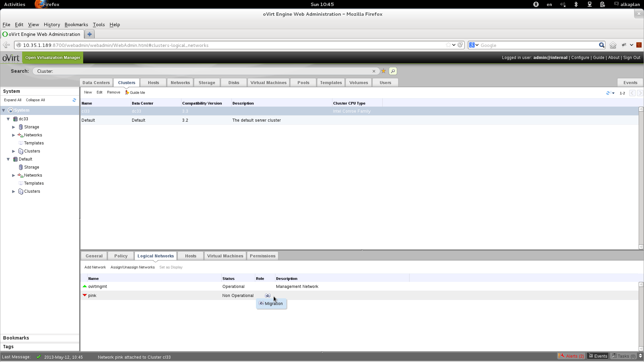This screenshot has height=362, width=644.
Task: Open the Bookmarks menu in Firefox
Action: pos(76,24)
